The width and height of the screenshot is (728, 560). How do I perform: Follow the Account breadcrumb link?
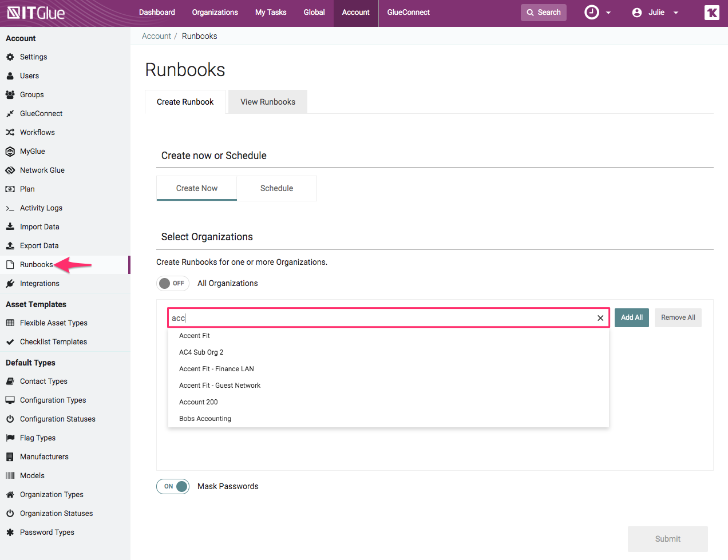[156, 36]
